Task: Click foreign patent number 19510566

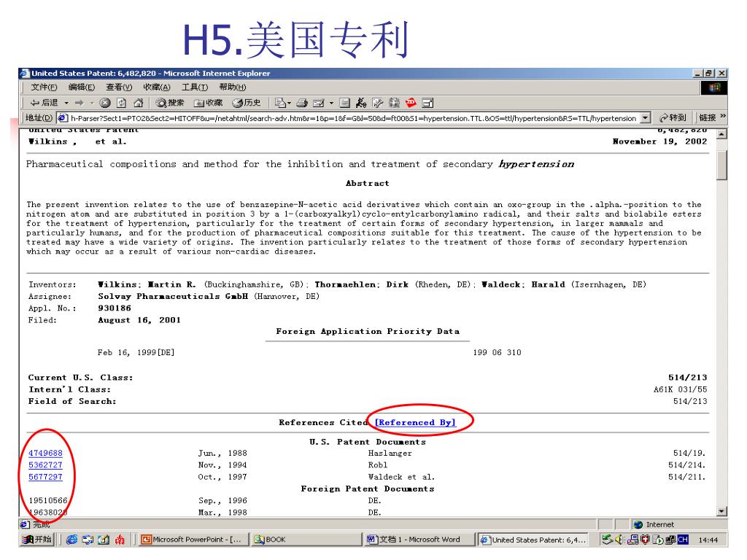Action: [x=48, y=500]
